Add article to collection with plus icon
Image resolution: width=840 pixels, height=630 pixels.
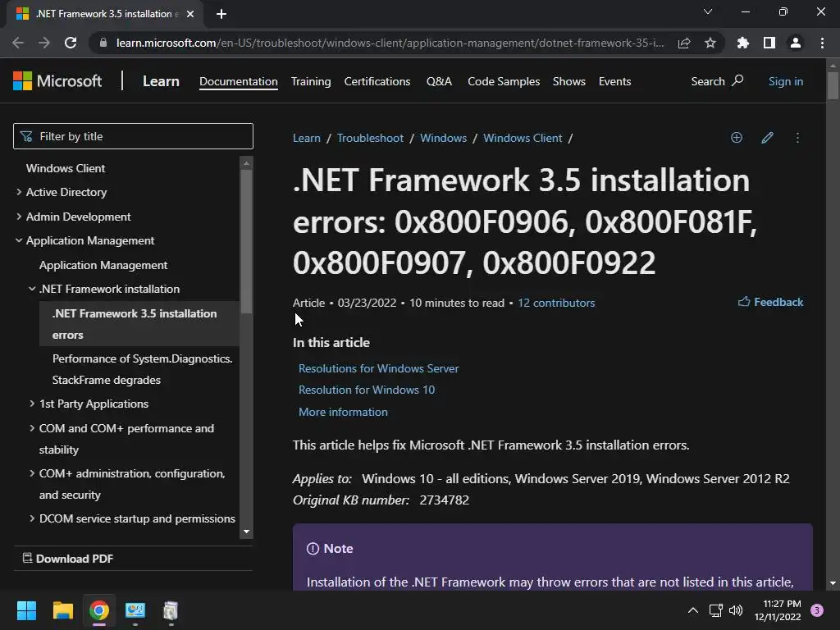pos(737,138)
